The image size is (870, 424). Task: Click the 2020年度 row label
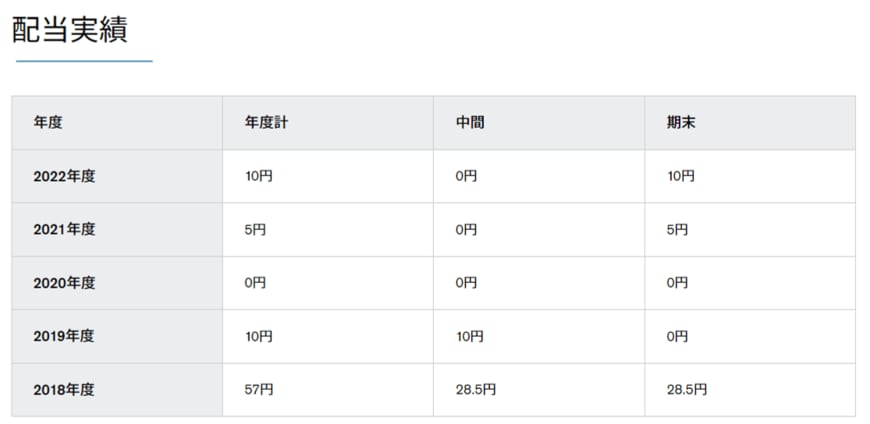pyautogui.click(x=64, y=283)
